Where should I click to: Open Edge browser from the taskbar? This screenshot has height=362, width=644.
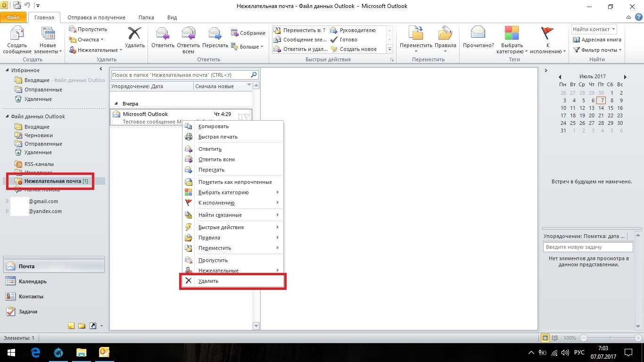tap(35, 352)
